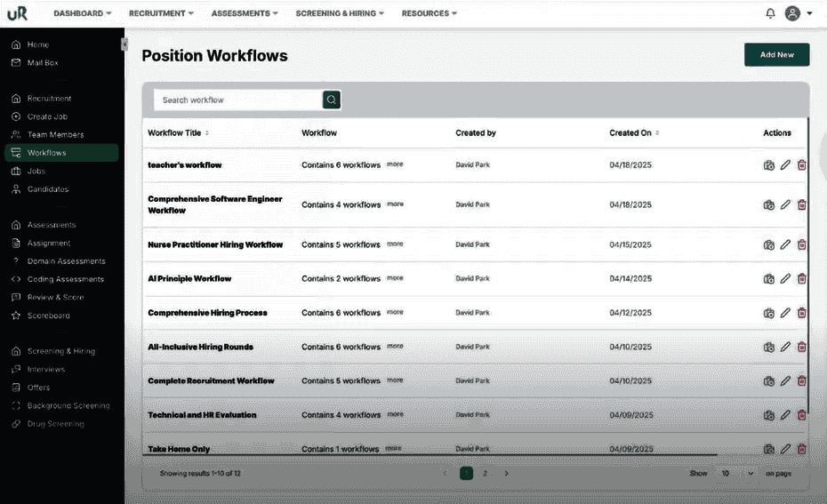Select Candidates in the sidebar
Screen dimensions: 827x504
pyautogui.click(x=47, y=189)
